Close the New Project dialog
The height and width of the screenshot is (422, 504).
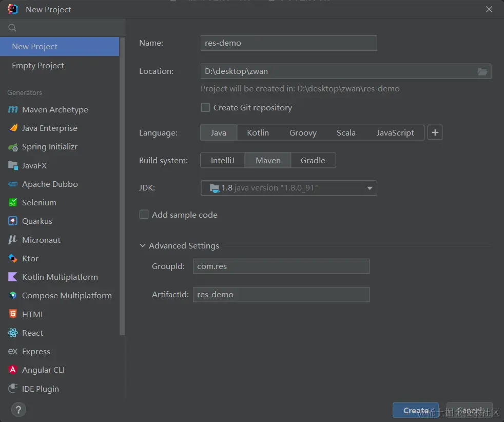click(x=489, y=9)
